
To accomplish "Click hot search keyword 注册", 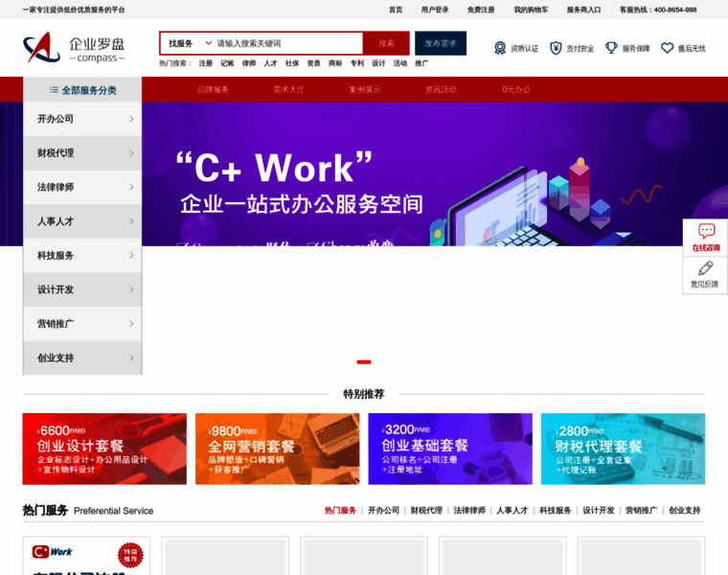I will (x=206, y=63).
